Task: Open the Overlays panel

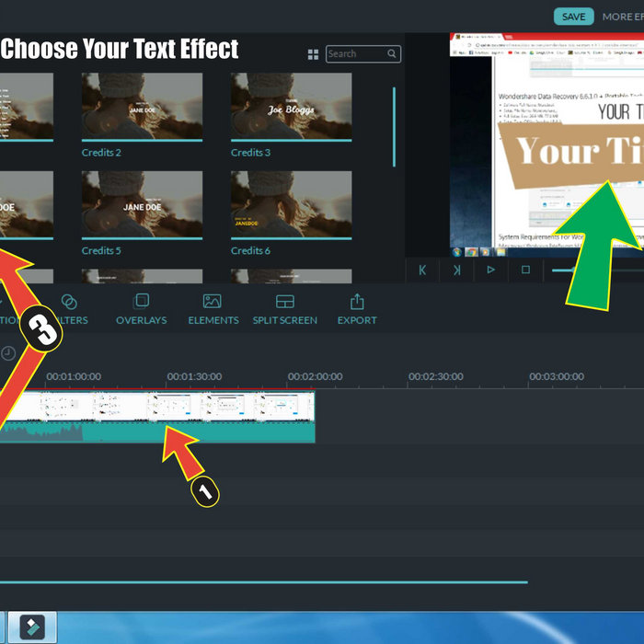Action: 141,309
